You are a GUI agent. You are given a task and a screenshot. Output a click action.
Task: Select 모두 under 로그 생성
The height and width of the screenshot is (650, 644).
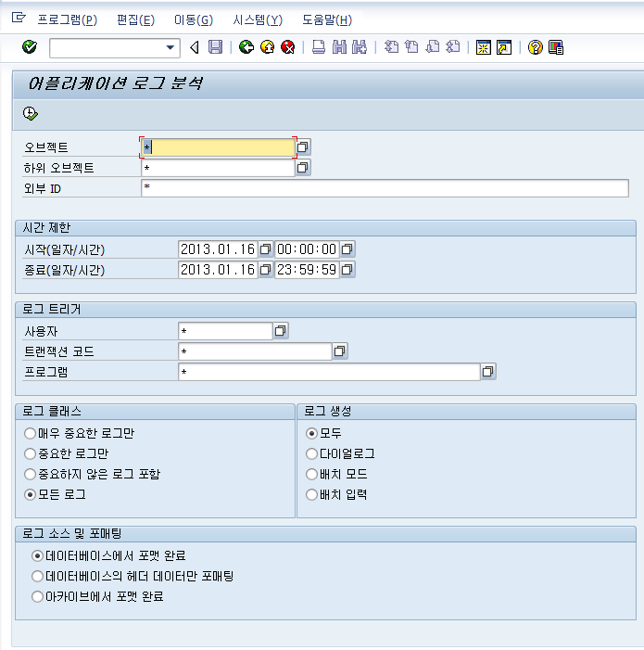(x=311, y=434)
